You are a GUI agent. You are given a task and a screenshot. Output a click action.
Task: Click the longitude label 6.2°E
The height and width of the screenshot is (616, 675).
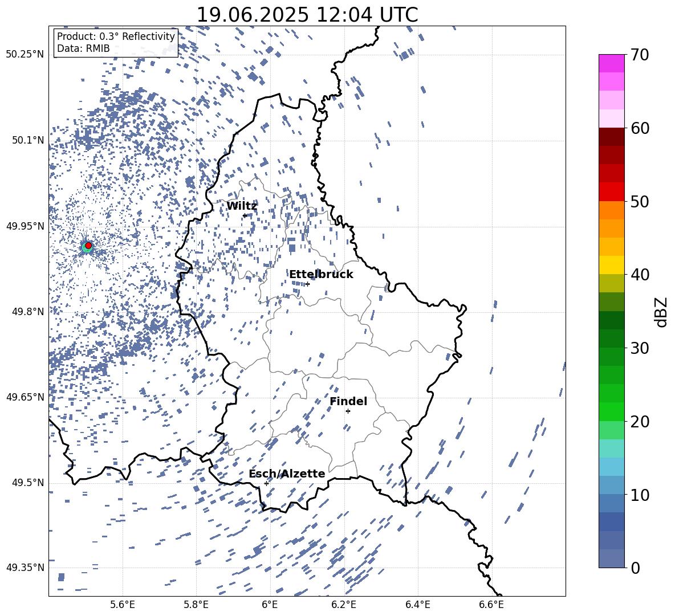[344, 605]
